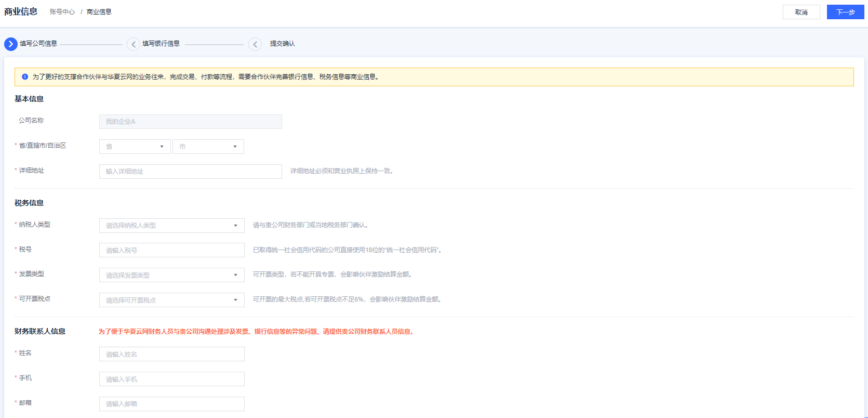The width and height of the screenshot is (868, 418).
Task: Click the mobile phone (手机) input field
Action: point(171,379)
